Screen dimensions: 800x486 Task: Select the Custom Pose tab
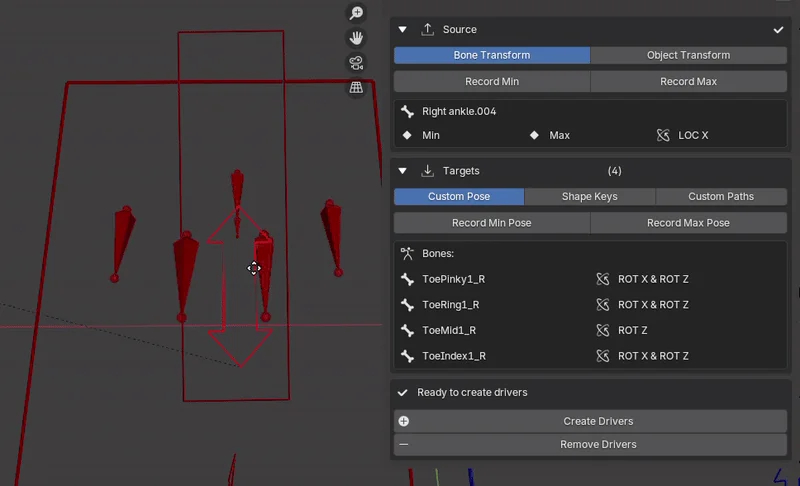click(x=459, y=196)
